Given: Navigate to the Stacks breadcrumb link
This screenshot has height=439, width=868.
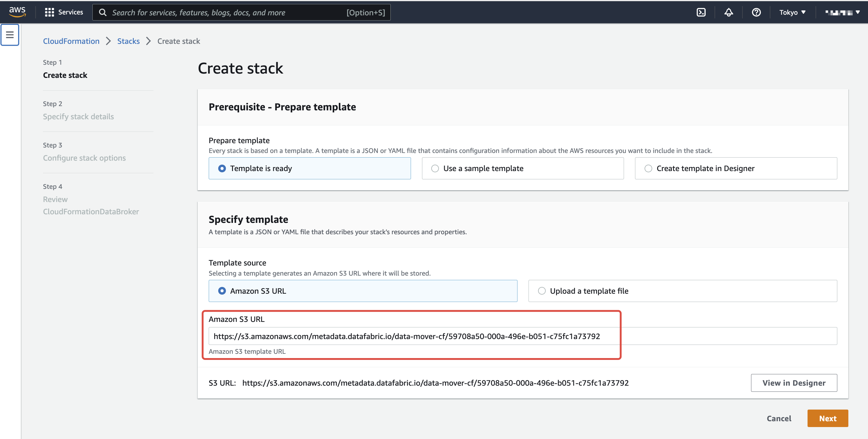Looking at the screenshot, I should pos(128,41).
